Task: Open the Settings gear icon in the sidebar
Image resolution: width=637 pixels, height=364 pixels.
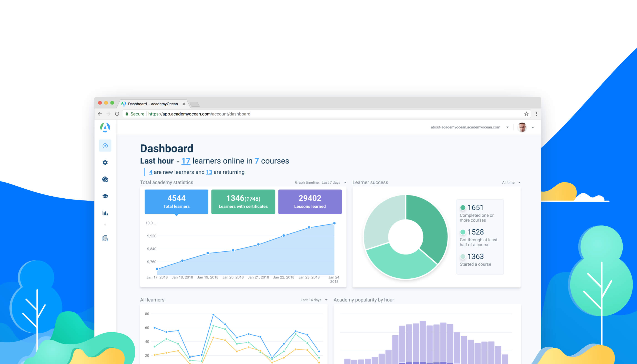Action: click(105, 162)
